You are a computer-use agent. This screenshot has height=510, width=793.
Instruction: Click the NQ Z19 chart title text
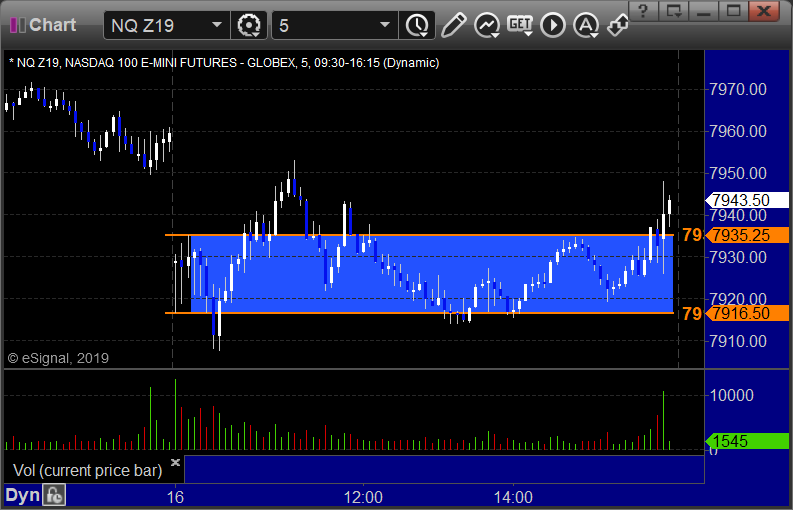pyautogui.click(x=224, y=63)
